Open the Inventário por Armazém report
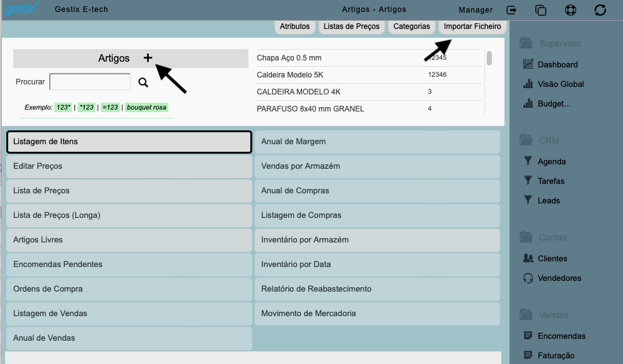Screen dimensions: 623x364 [377, 240]
